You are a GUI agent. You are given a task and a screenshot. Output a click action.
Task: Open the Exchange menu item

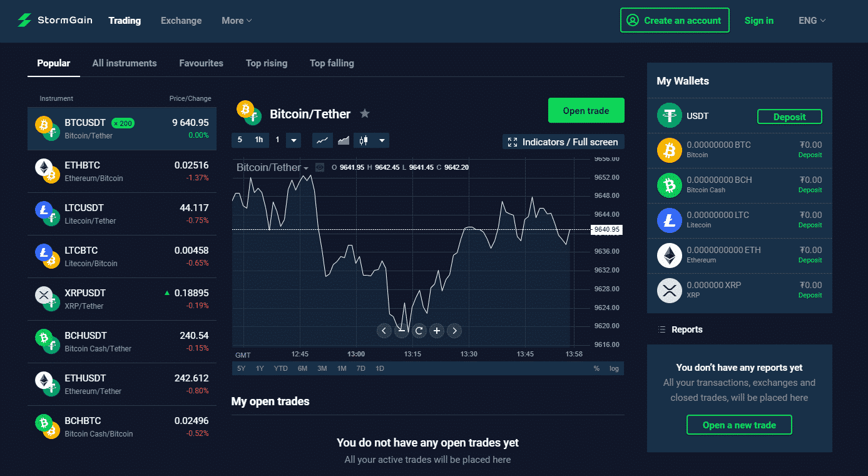[181, 21]
